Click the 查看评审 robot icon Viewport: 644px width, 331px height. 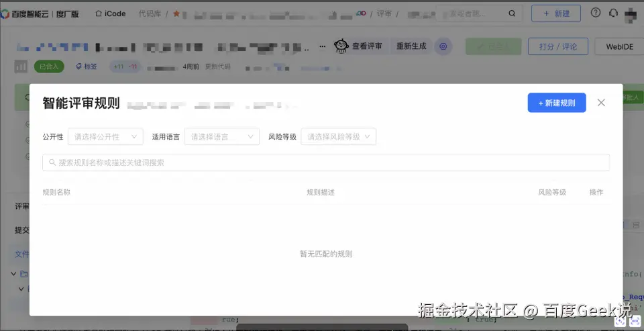[x=341, y=46]
